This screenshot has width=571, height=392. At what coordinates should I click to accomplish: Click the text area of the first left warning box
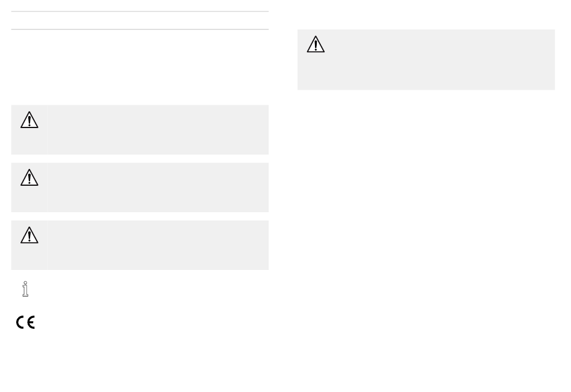coord(158,130)
